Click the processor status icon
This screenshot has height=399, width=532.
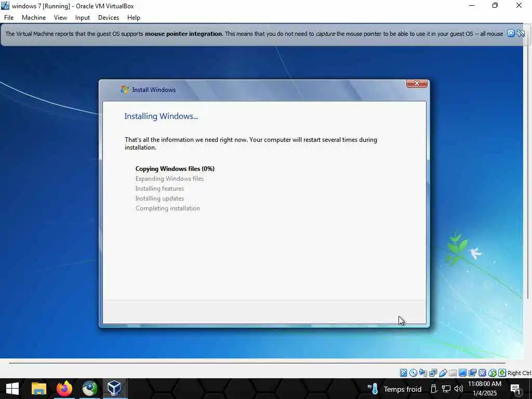pyautogui.click(x=482, y=373)
